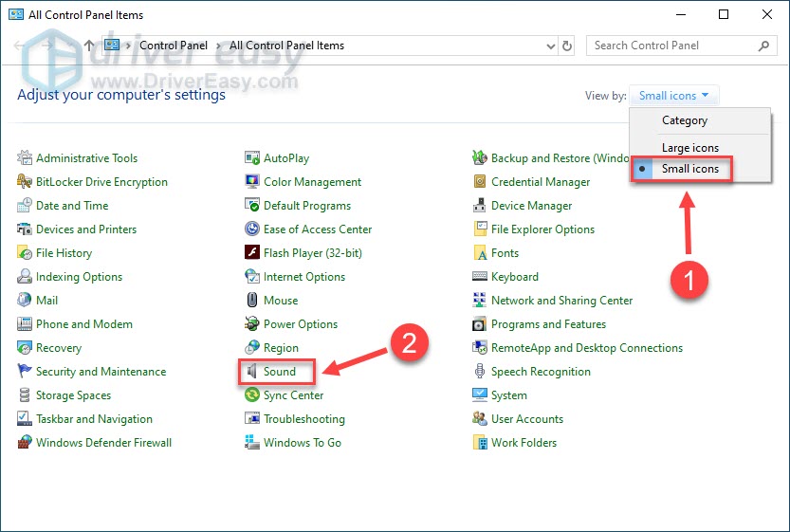Click the Search Control Panel field
790x532 pixels.
[x=673, y=46]
